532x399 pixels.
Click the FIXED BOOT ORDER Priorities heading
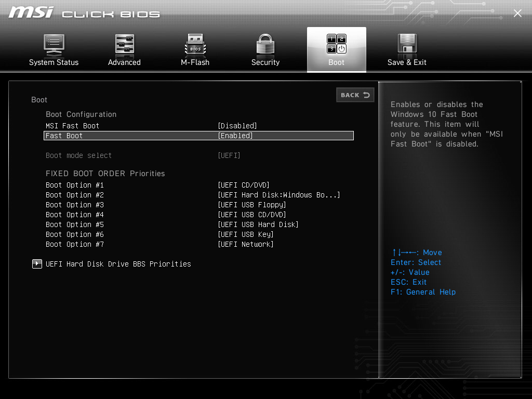click(105, 174)
